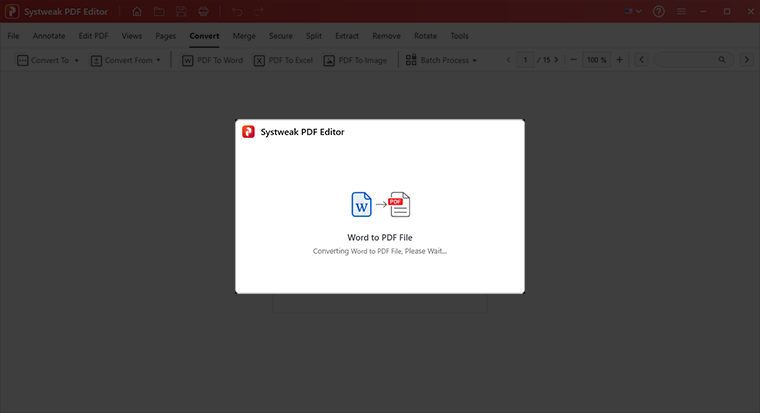Click the 100 % zoom field
The image size is (760, 413).
(x=597, y=60)
